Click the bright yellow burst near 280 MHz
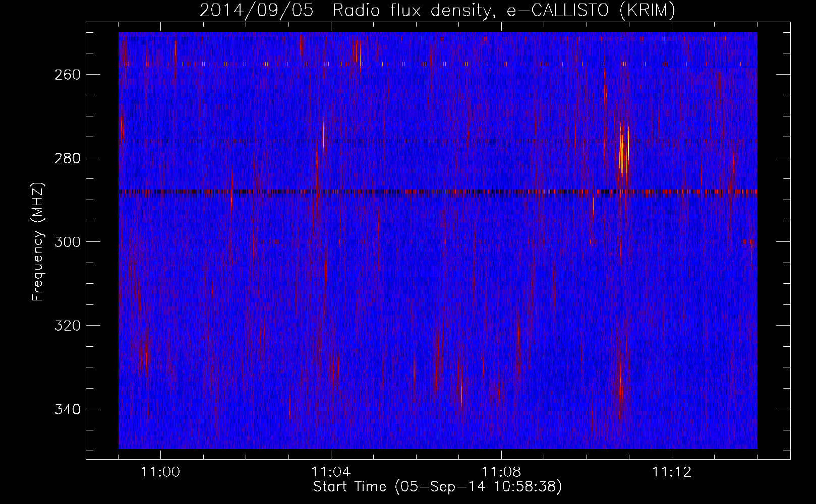This screenshot has height=504, width=816. [x=623, y=149]
